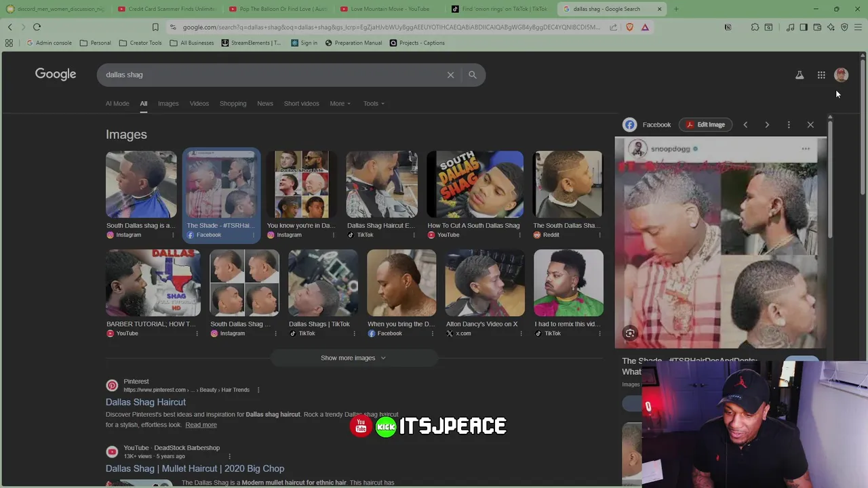The image size is (868, 488).
Task: Click the dallas shag search input
Action: [x=271, y=75]
